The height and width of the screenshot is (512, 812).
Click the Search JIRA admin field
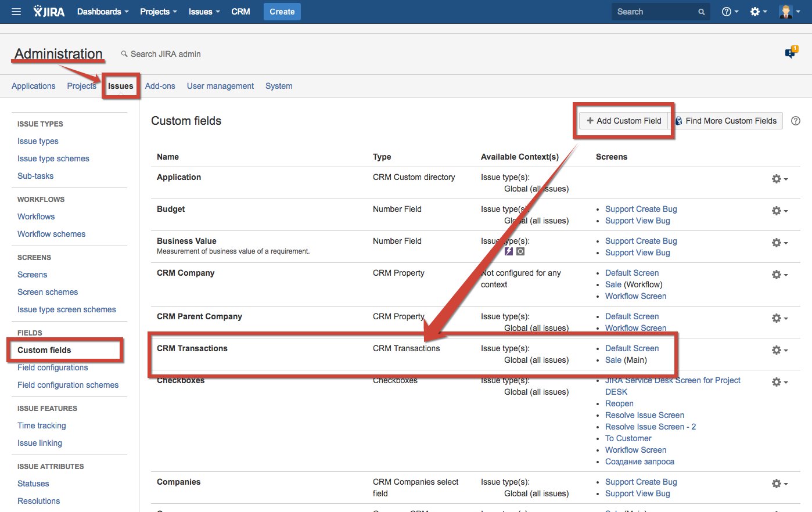pos(166,54)
